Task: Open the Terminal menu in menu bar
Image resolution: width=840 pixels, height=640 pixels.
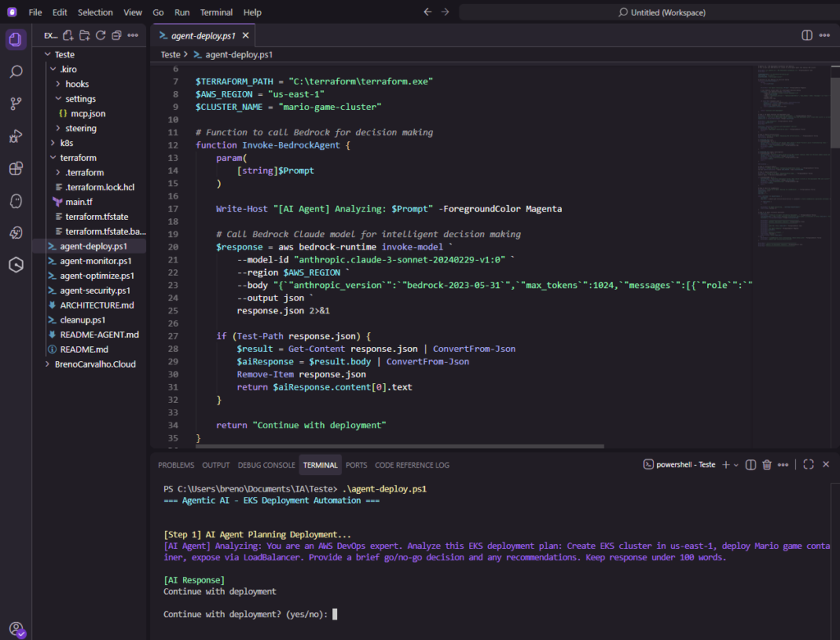Action: point(216,12)
